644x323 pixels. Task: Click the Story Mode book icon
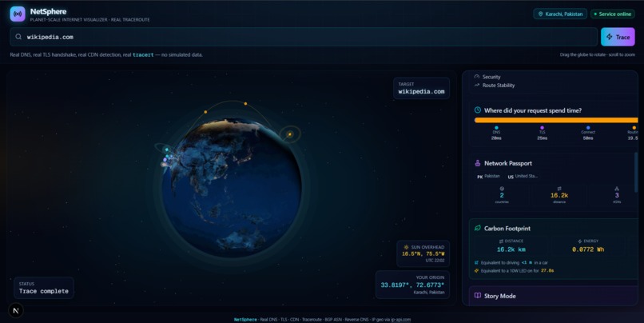(x=478, y=296)
